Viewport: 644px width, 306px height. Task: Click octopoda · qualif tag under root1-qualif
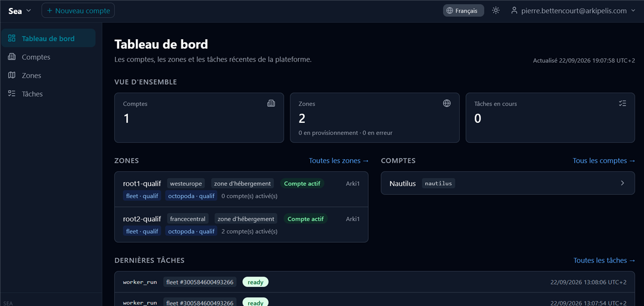[x=191, y=196]
